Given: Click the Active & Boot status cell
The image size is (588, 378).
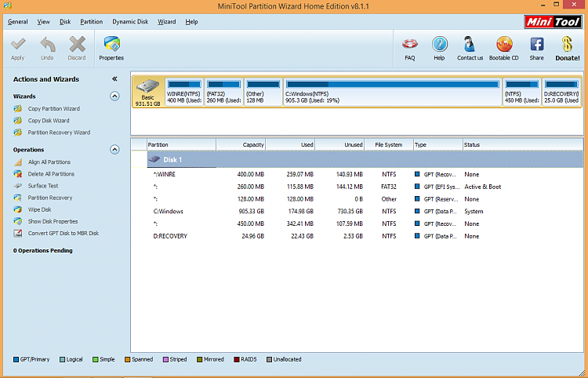Looking at the screenshot, I should [x=483, y=187].
